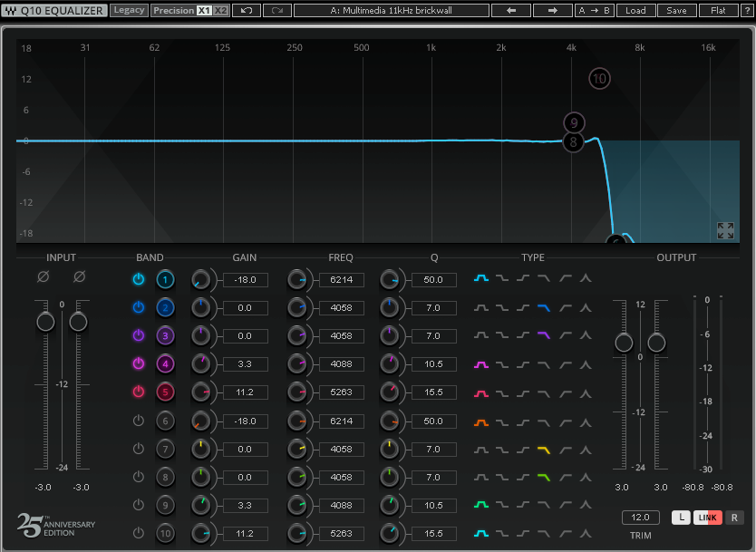Select band 6 number circle
The width and height of the screenshot is (756, 552).
165,421
